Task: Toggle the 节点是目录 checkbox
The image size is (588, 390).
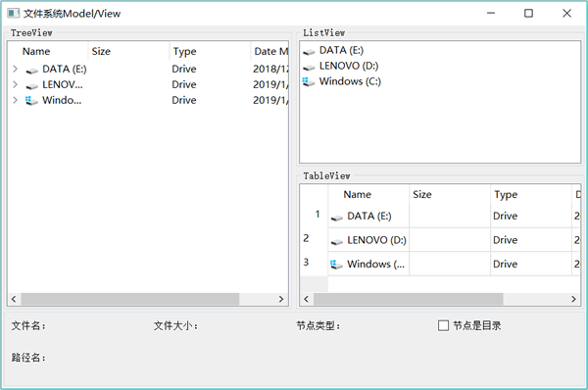Action: 443,325
